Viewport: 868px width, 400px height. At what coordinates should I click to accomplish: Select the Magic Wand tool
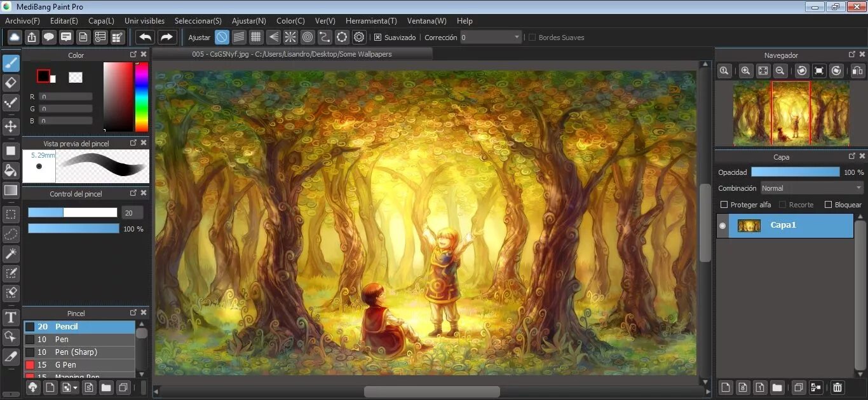coord(11,254)
